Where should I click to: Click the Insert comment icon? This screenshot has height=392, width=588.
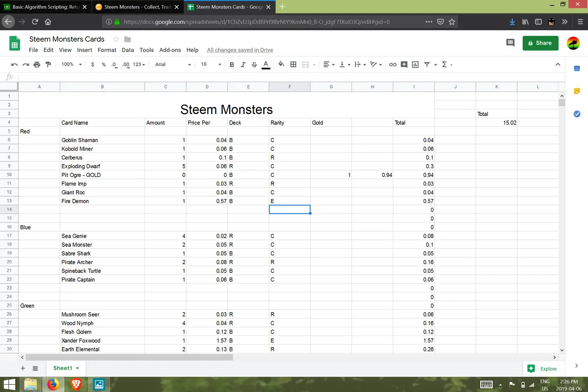(404, 65)
